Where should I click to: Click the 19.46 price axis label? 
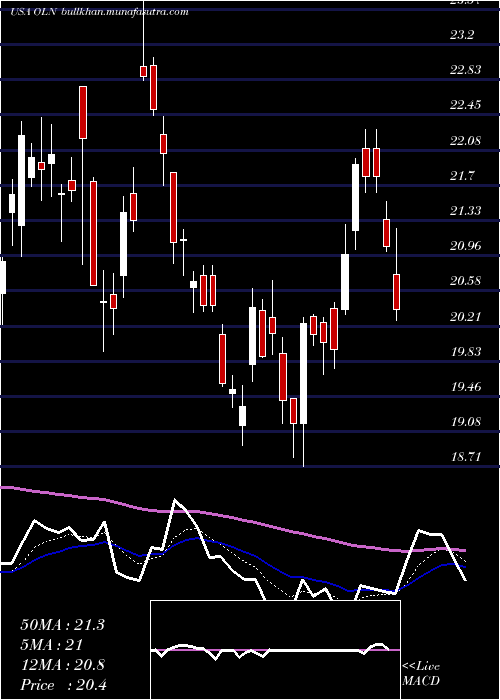click(x=466, y=386)
